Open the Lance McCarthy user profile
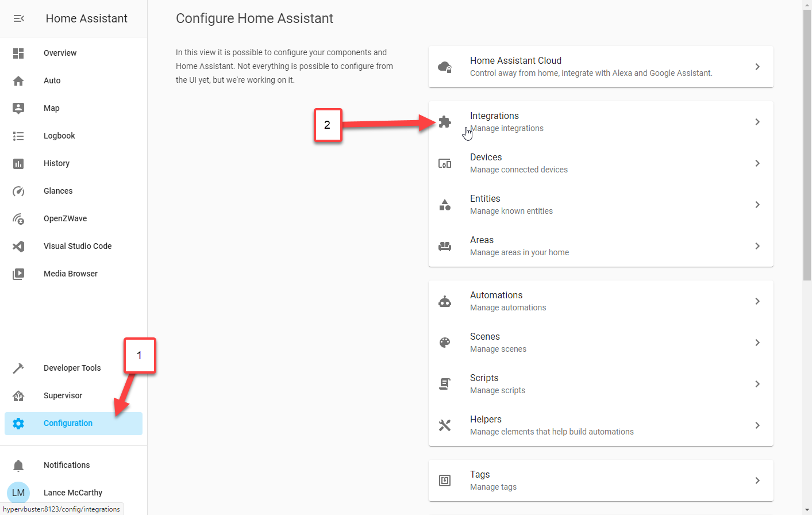 pos(72,493)
